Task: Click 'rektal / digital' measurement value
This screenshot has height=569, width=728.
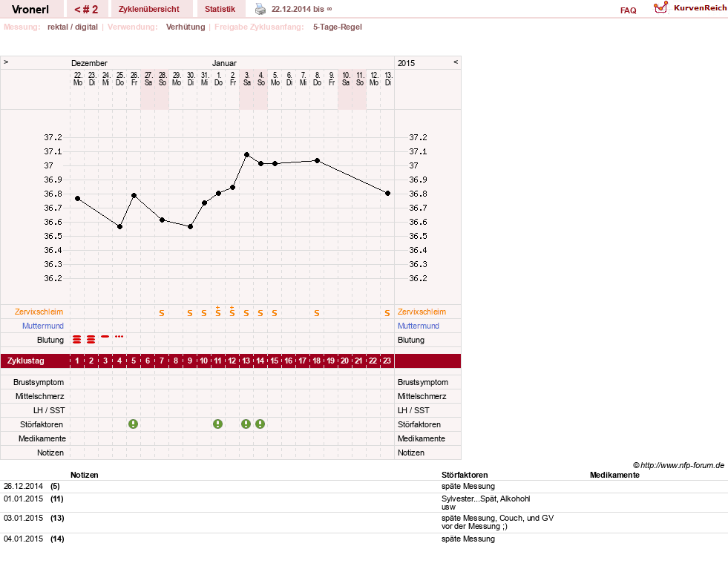Action: coord(73,27)
